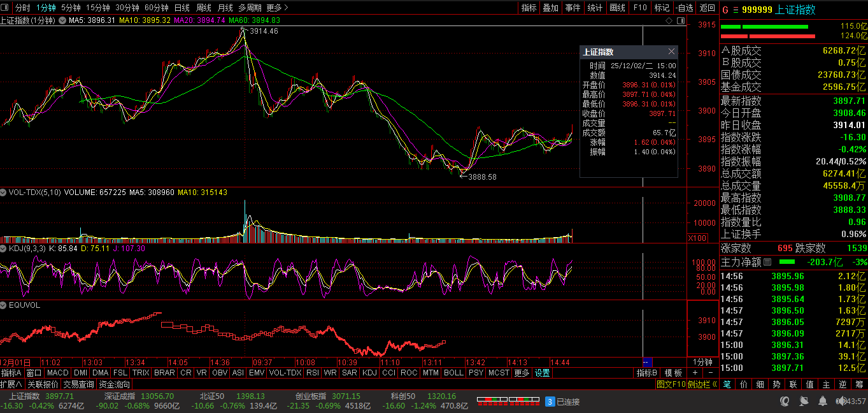
Task: Click the 返回 back button
Action: pyautogui.click(x=707, y=8)
